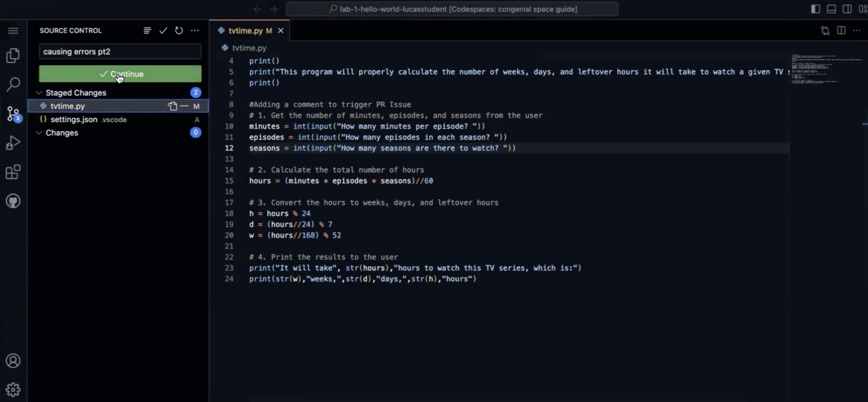The width and height of the screenshot is (868, 402).
Task: Open the hamburger application menu
Action: click(13, 31)
